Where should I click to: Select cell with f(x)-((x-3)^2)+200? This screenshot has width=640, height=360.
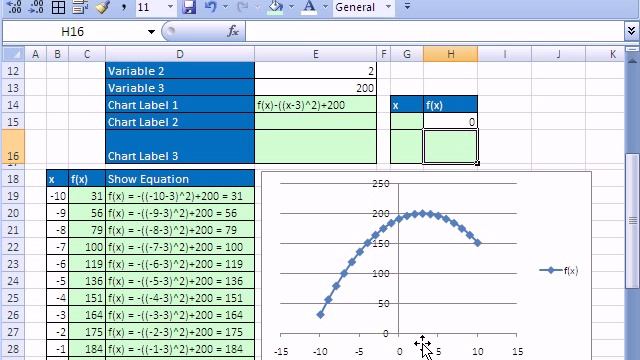[316, 105]
